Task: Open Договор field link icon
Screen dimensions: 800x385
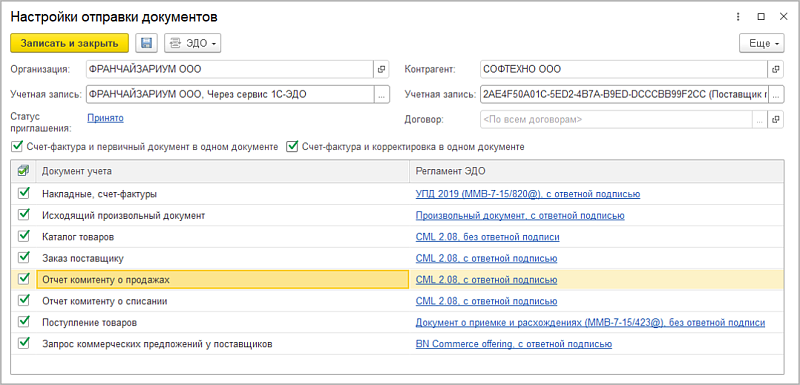Action: click(x=776, y=120)
